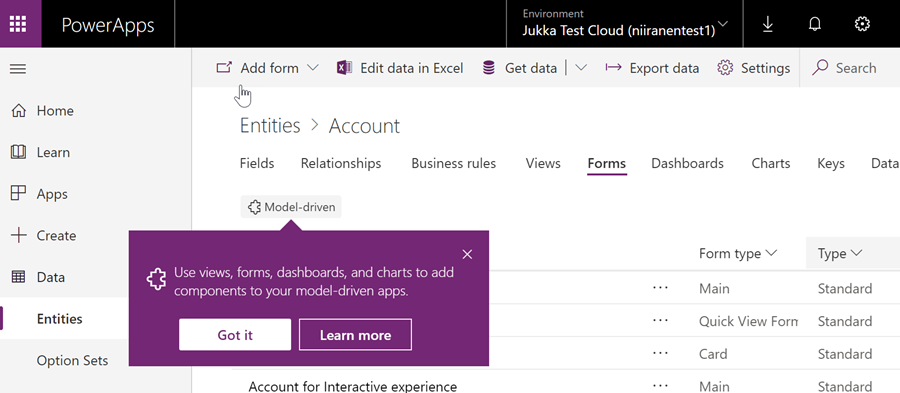Image resolution: width=900 pixels, height=393 pixels.
Task: Open ellipsis menu for Main Standard row
Action: coord(661,288)
